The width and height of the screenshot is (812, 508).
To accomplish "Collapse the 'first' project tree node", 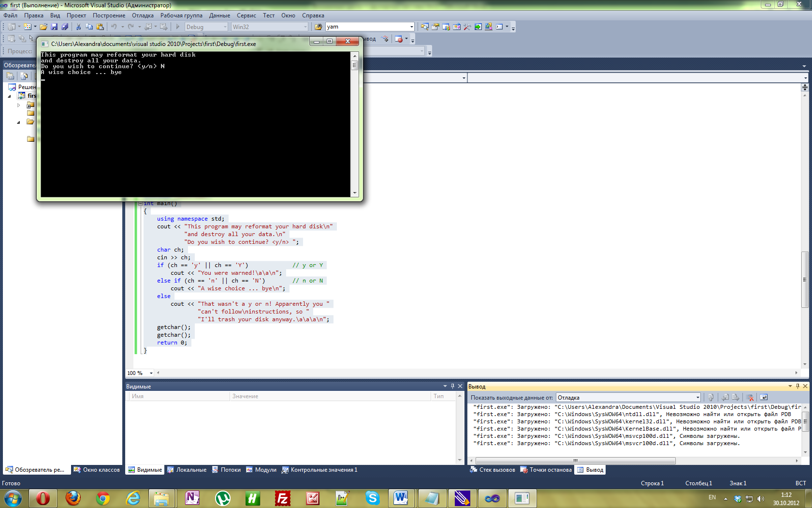I will point(9,96).
